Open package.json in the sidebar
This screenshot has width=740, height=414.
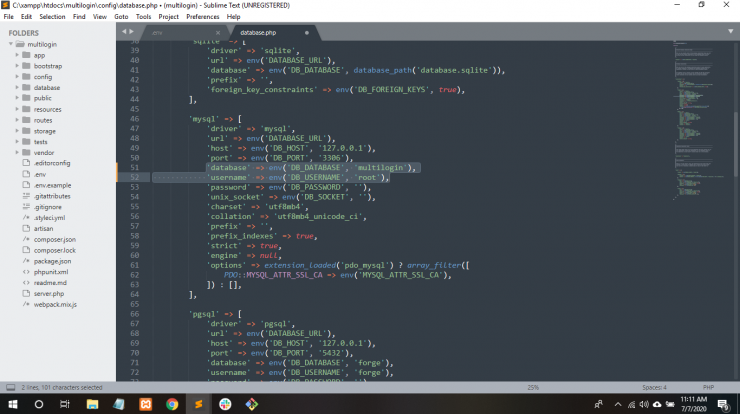point(52,261)
